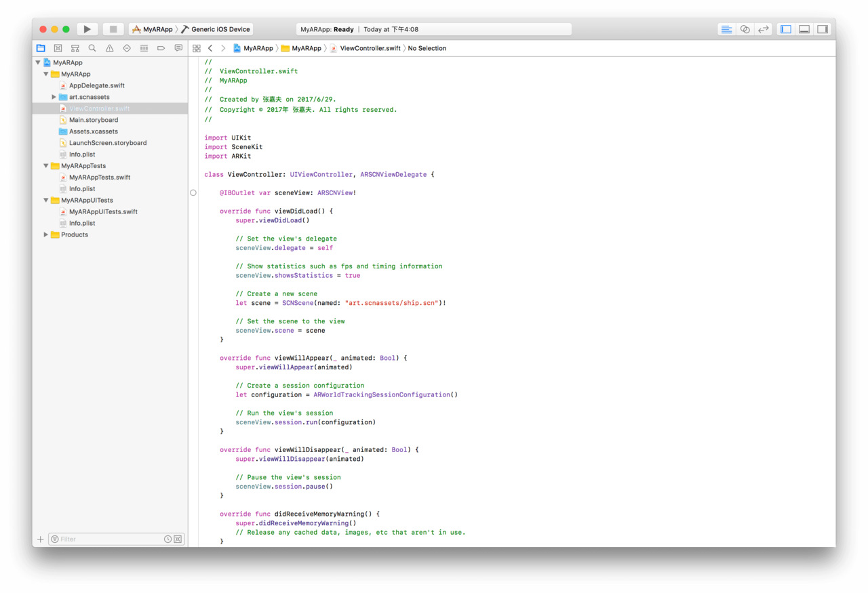Click the "art.scnassets/ship.scn" string literal
The width and height of the screenshot is (868, 593).
pyautogui.click(x=391, y=303)
